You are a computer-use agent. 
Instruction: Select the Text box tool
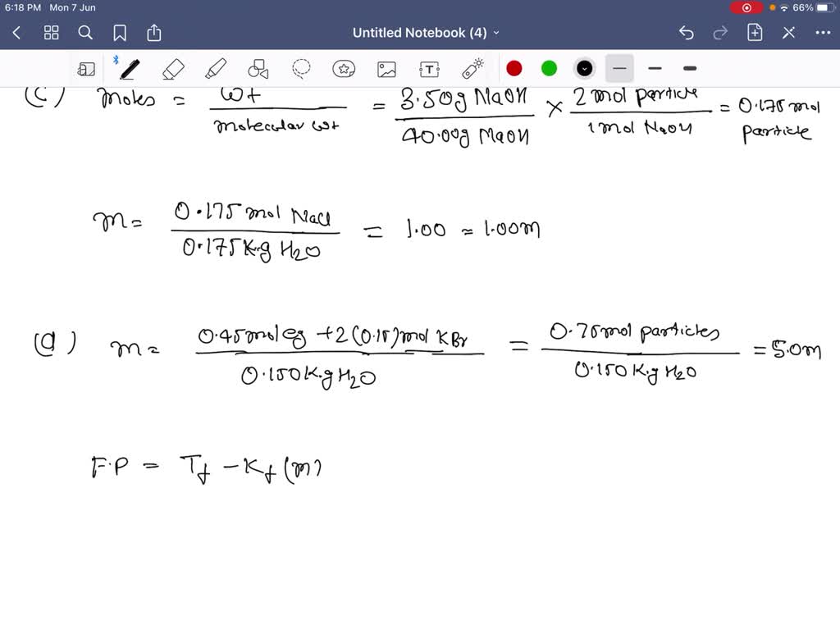[429, 69]
